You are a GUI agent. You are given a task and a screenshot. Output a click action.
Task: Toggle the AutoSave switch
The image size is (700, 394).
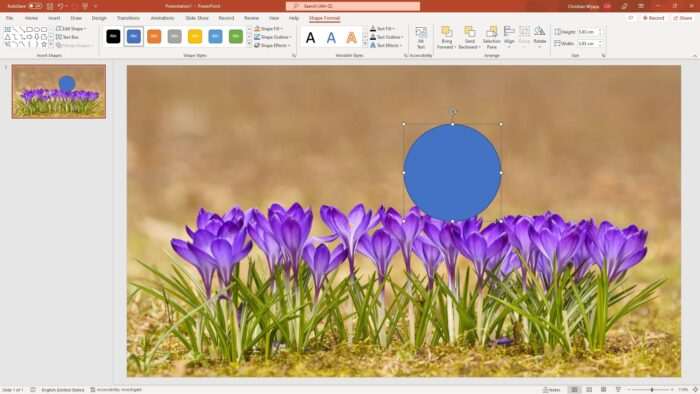point(35,6)
